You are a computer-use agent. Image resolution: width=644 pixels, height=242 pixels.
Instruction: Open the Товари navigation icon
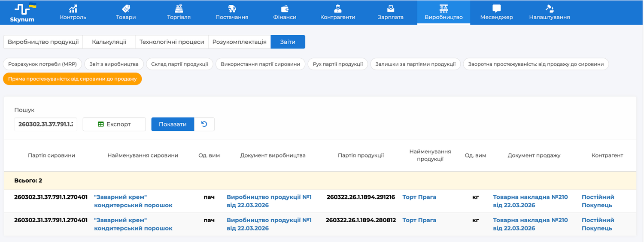coord(126,9)
